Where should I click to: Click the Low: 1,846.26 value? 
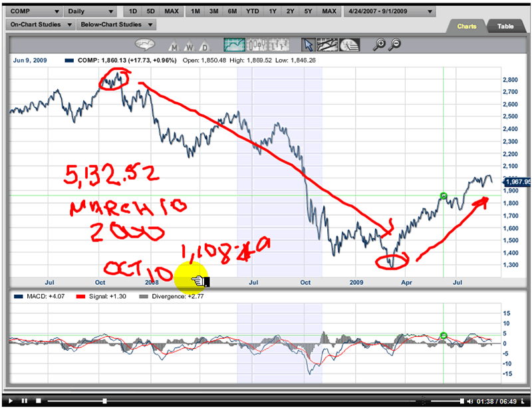point(295,61)
